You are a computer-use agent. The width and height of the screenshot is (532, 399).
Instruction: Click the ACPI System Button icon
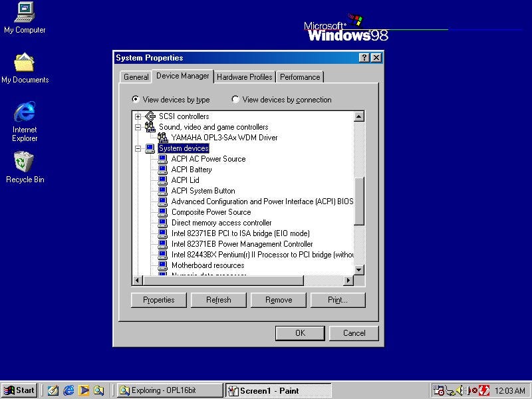pyautogui.click(x=162, y=191)
